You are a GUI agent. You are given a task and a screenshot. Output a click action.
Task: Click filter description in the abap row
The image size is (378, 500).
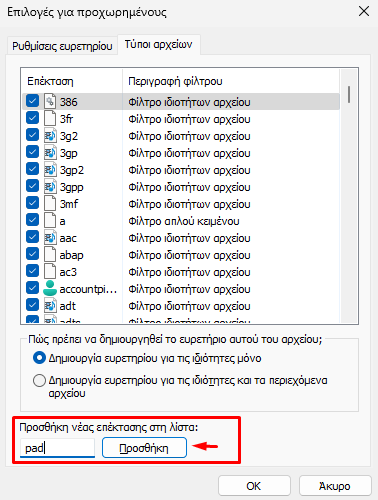click(189, 255)
